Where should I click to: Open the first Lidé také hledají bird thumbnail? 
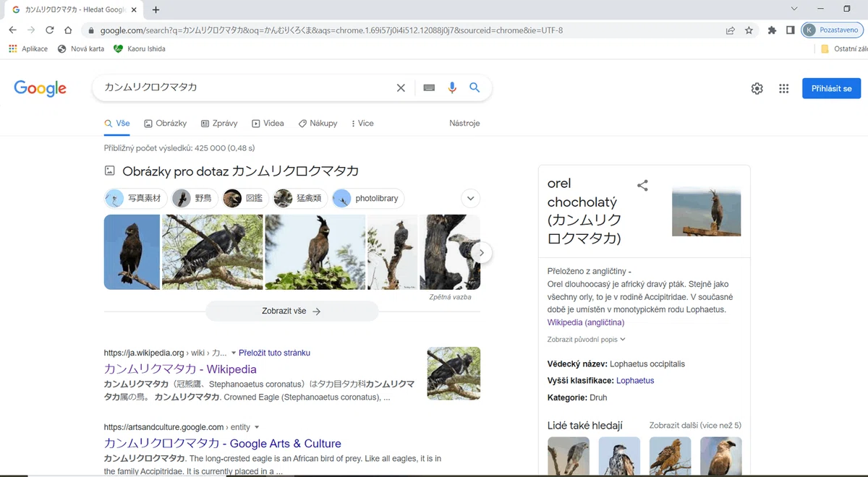point(569,457)
